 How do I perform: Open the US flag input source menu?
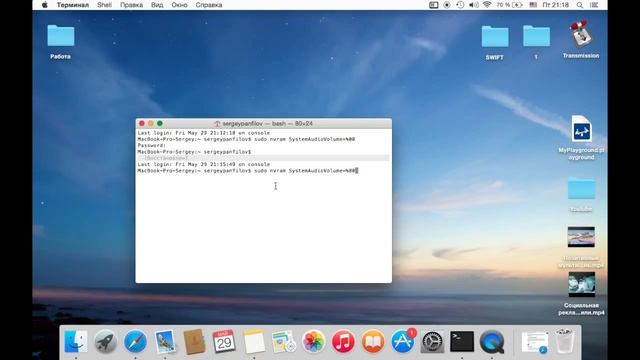click(533, 5)
